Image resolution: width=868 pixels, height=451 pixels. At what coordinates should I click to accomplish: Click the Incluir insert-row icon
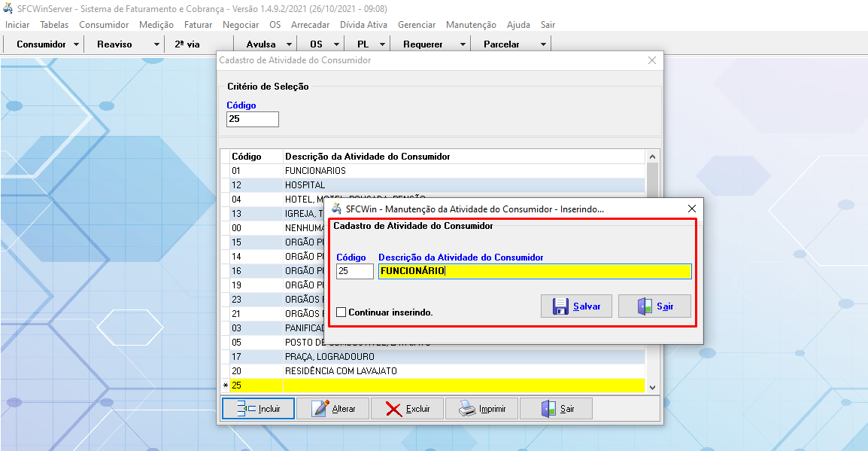pyautogui.click(x=246, y=409)
